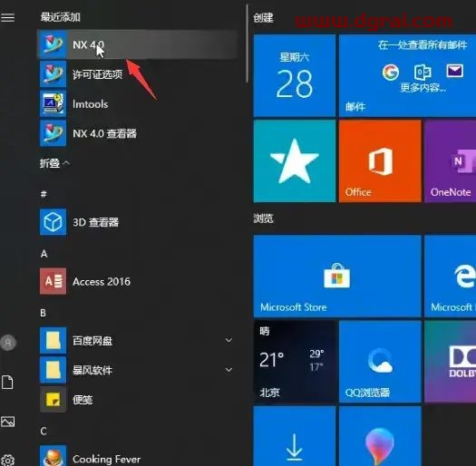Open the Dolby tile

pos(451,361)
